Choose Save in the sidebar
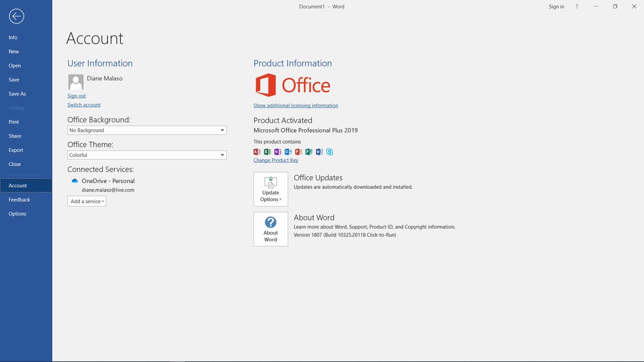This screenshot has height=362, width=644. tap(26, 79)
